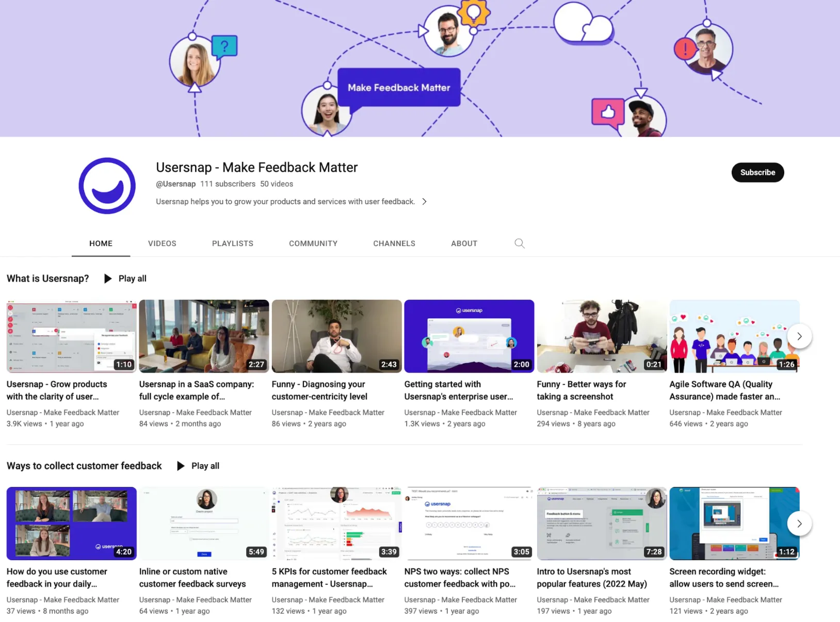The height and width of the screenshot is (622, 840).
Task: Open the ABOUT tab
Action: coord(464,243)
